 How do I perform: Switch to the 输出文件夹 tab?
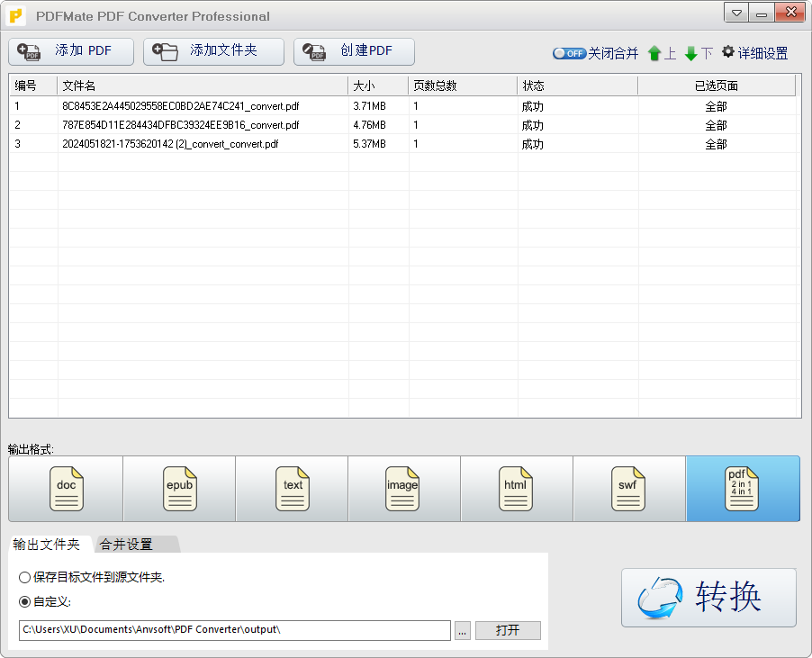coord(43,544)
